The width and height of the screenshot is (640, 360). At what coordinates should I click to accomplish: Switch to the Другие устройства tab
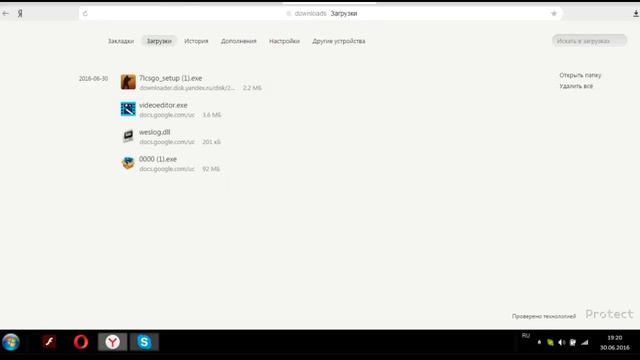339,41
